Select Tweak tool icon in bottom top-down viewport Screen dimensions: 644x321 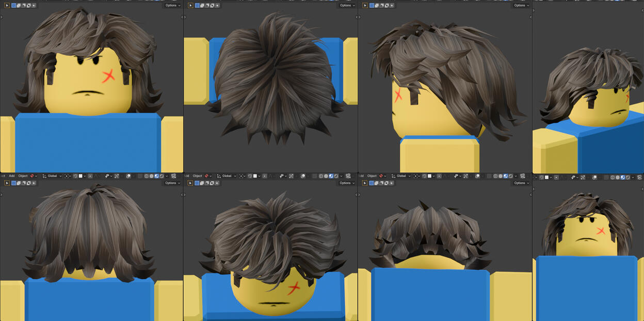pos(190,183)
